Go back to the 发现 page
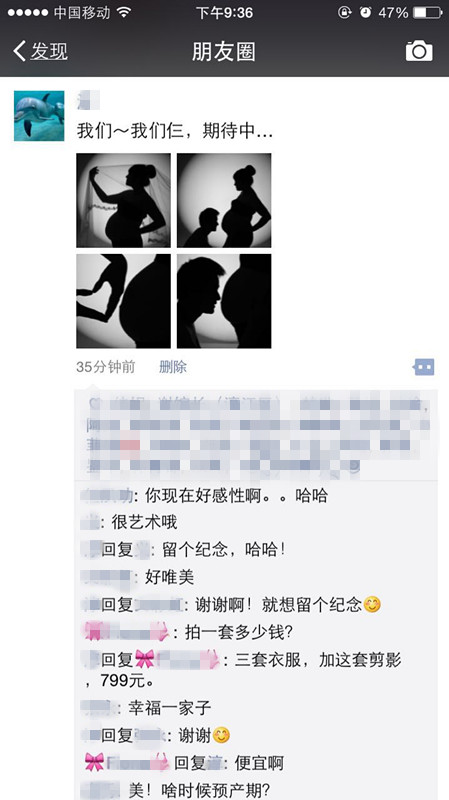 coord(41,51)
